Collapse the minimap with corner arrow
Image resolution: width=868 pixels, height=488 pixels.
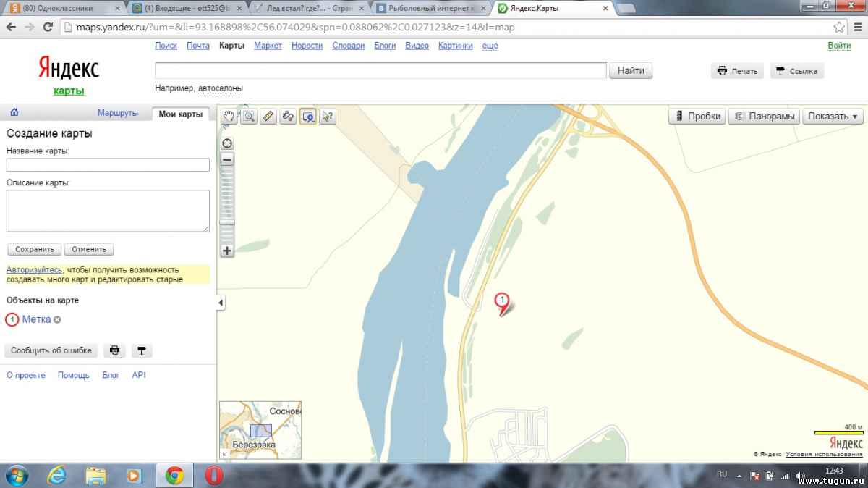[x=224, y=454]
